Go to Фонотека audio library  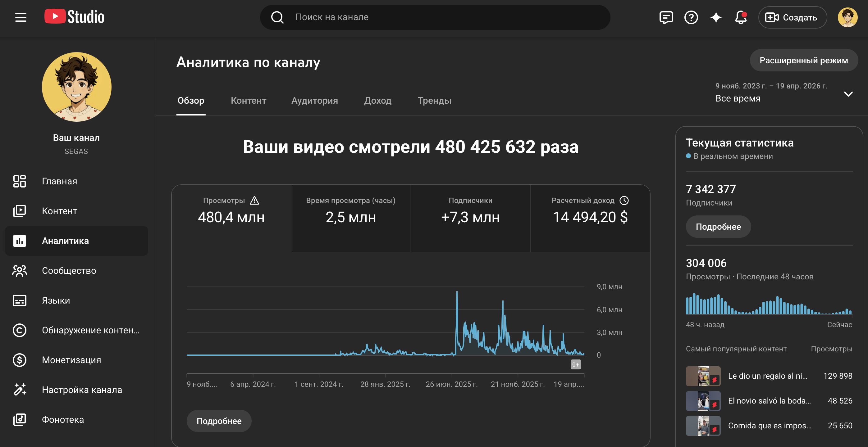point(63,419)
